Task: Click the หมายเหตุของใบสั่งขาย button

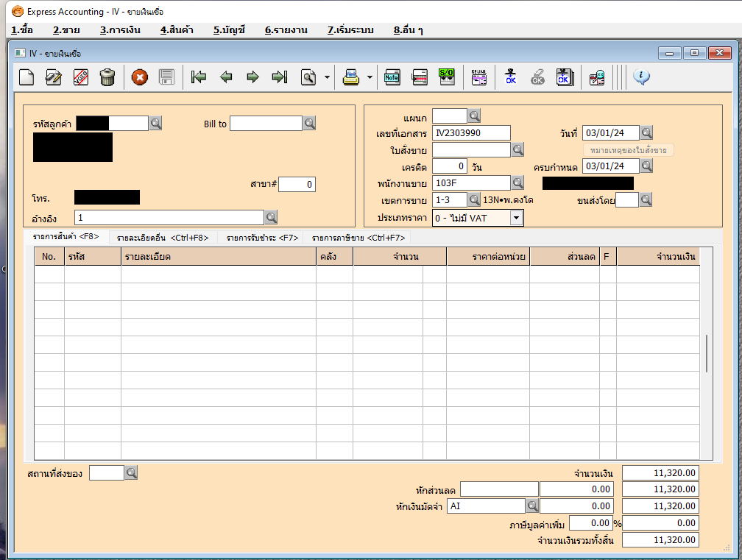Action: 628,150
